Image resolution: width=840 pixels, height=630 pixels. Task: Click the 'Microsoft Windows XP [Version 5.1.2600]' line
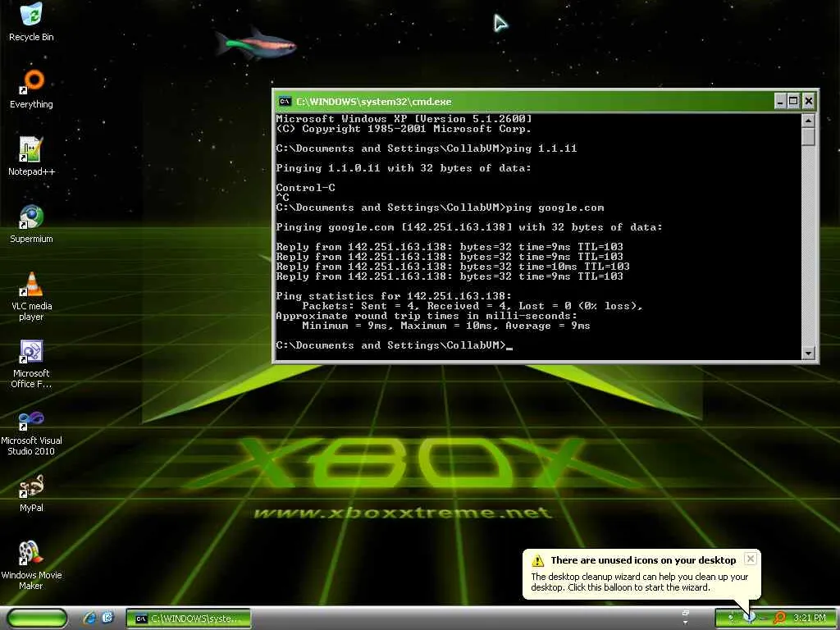[404, 118]
